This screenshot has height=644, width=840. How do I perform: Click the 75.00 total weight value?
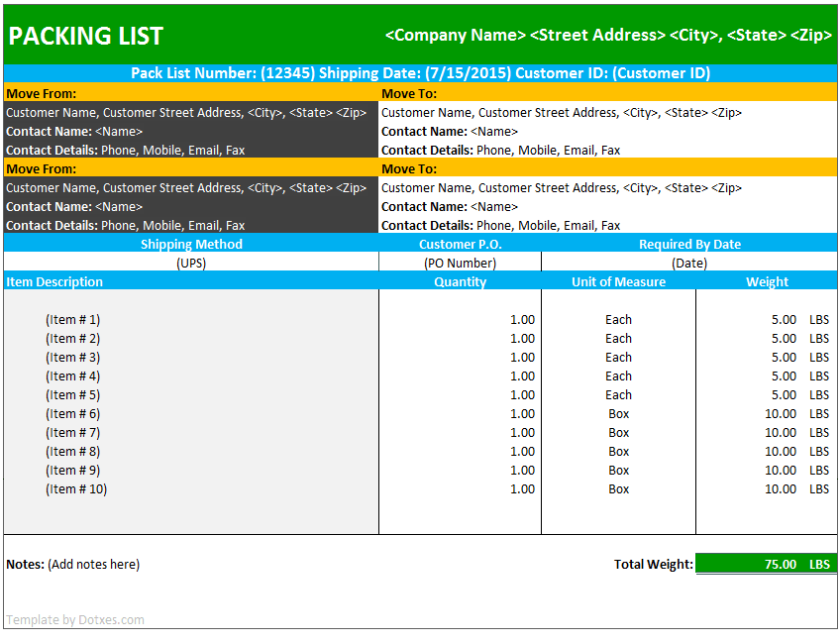tap(781, 564)
